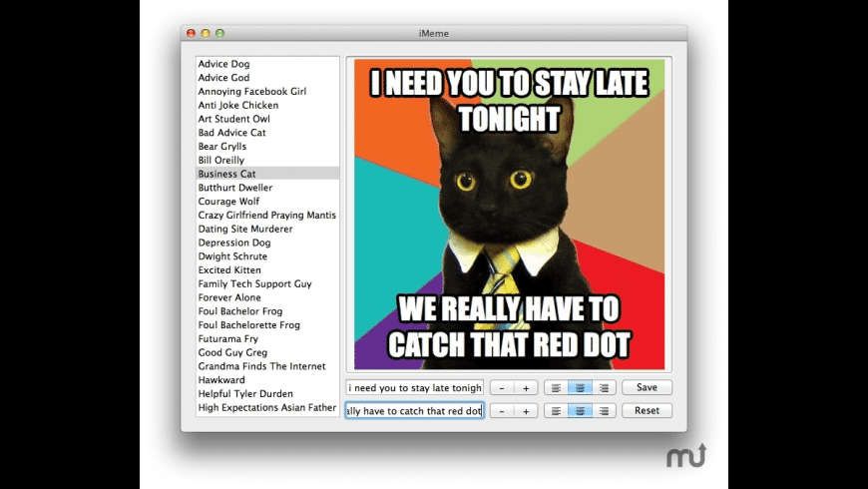Decrease bottom caption font size with minus
Image resolution: width=868 pixels, height=489 pixels.
point(502,411)
